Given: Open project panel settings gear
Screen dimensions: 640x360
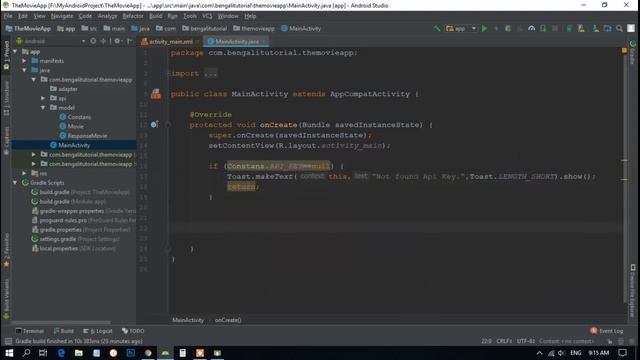Looking at the screenshot, I should tap(117, 41).
